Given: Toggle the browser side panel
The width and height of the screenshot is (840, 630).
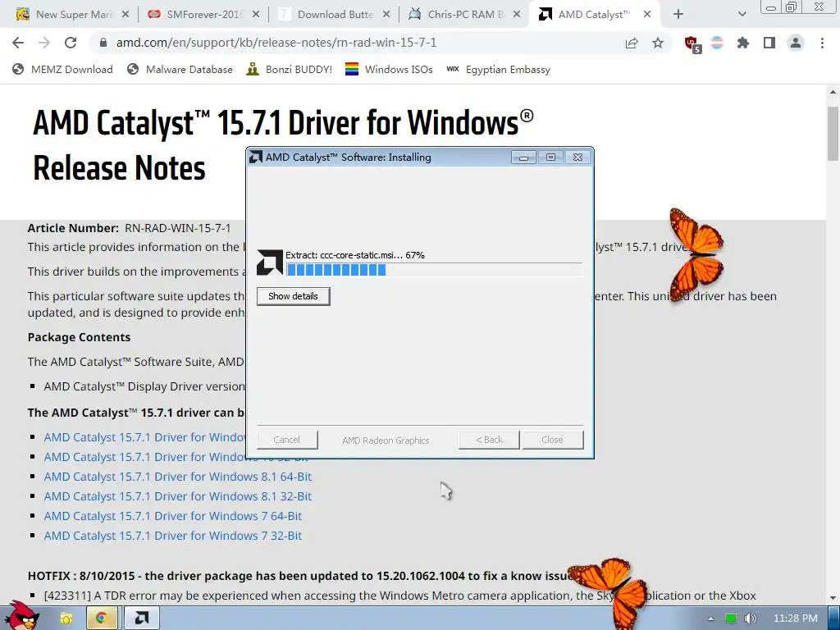Looking at the screenshot, I should click(769, 43).
